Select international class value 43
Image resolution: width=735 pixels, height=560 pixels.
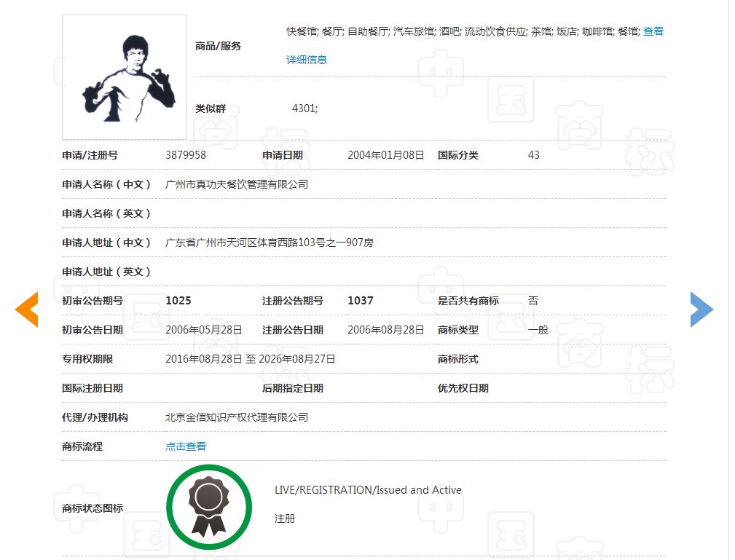[534, 155]
